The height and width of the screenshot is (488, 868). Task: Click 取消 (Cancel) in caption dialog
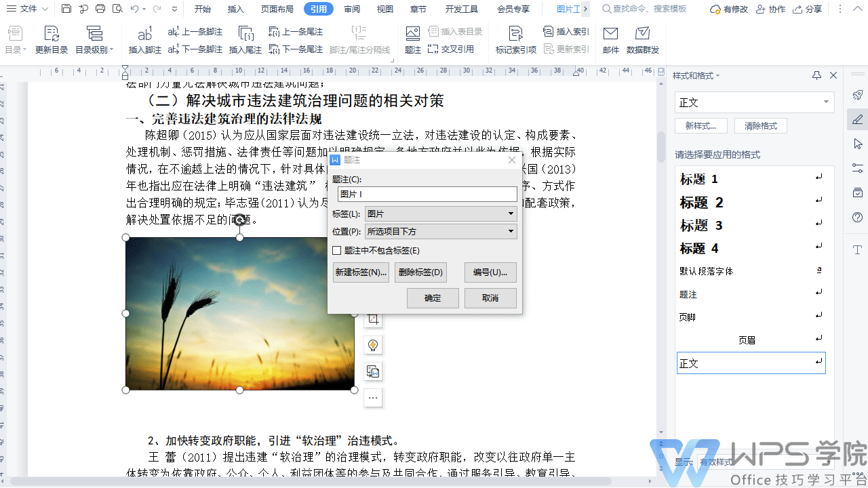[x=490, y=298]
